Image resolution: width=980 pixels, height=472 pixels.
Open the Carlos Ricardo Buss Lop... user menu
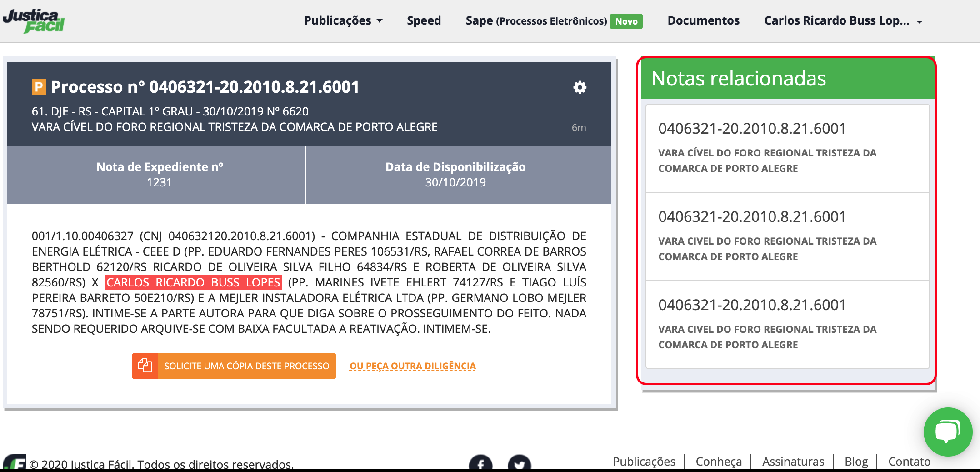tap(843, 21)
